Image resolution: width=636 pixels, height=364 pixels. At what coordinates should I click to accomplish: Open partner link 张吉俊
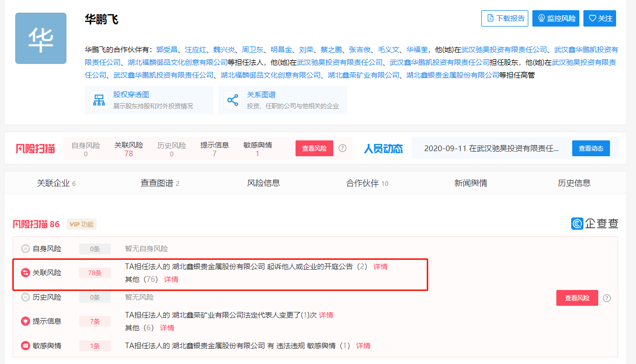point(360,50)
